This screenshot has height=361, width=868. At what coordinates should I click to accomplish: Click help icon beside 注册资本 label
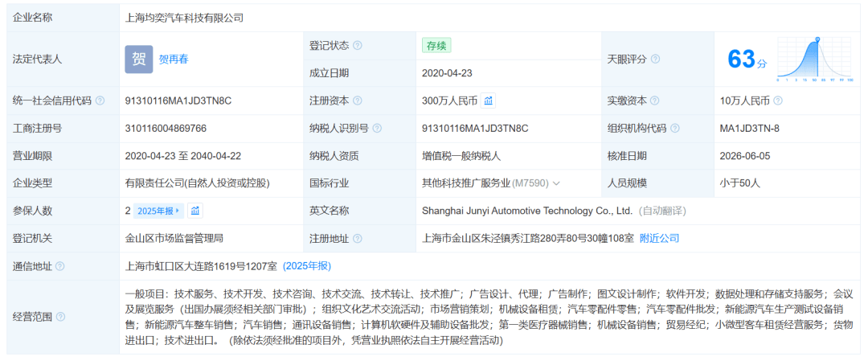coord(358,101)
